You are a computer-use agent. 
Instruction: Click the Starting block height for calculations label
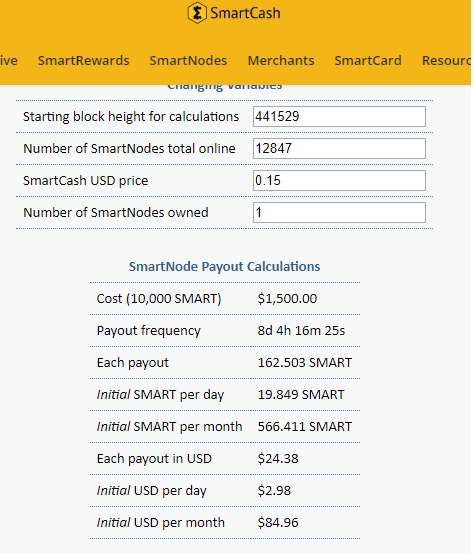click(131, 117)
